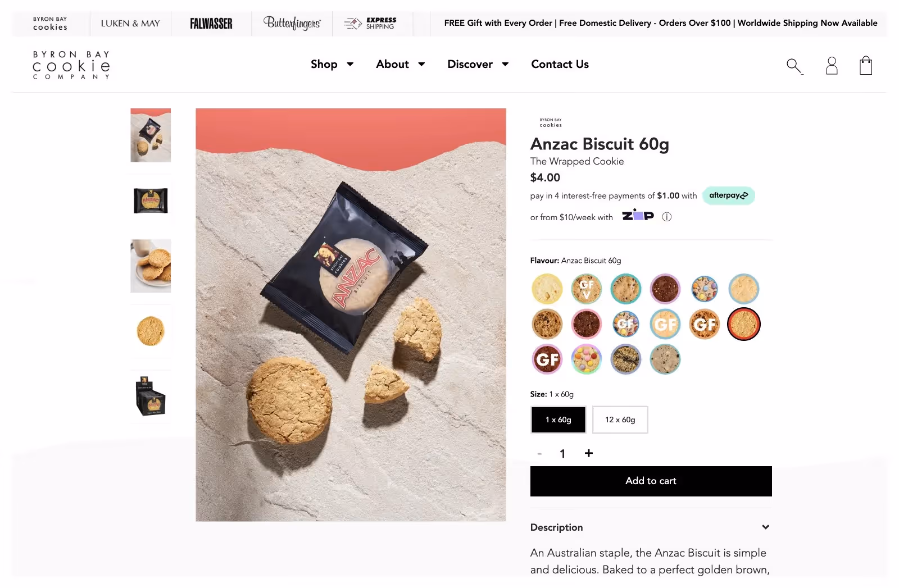Select the currently highlighted Anzac Biscuit flavour
The width and height of the screenshot is (899, 588).
point(743,324)
